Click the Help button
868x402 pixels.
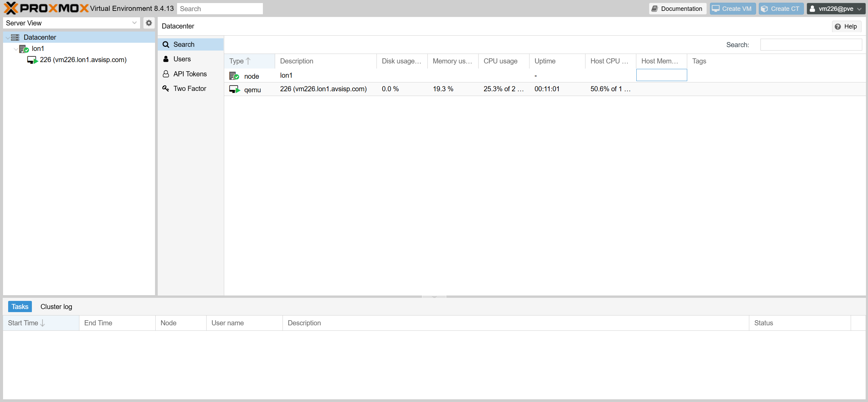[x=846, y=26]
